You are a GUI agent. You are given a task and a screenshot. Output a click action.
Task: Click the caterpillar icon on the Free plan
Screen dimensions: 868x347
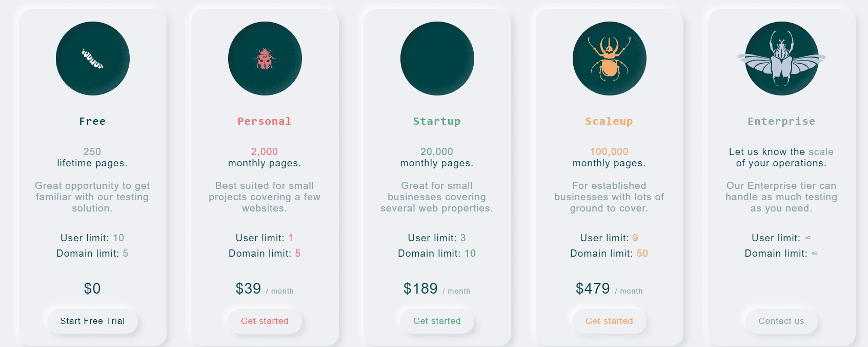tap(93, 59)
